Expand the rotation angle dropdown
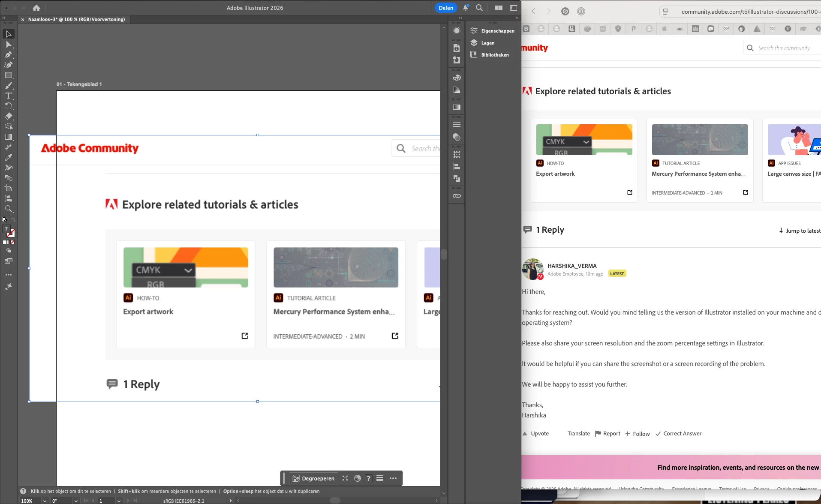This screenshot has height=504, width=821. 76,501
